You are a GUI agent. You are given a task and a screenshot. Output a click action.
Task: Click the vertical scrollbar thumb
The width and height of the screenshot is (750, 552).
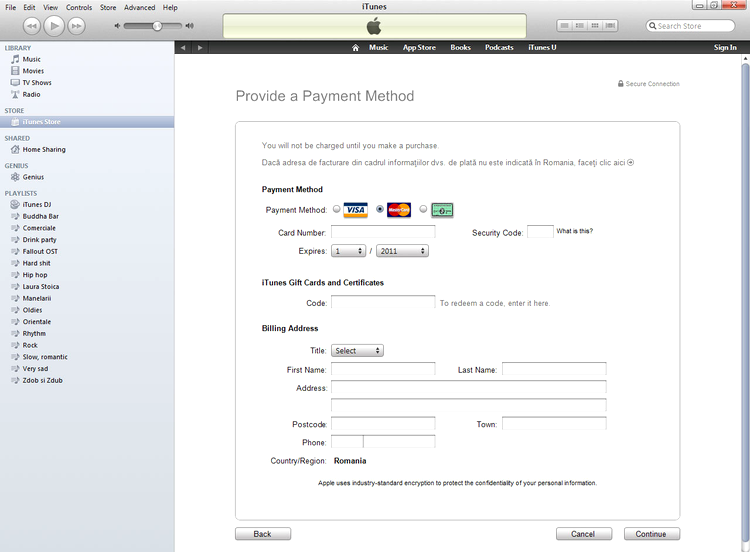point(745,301)
